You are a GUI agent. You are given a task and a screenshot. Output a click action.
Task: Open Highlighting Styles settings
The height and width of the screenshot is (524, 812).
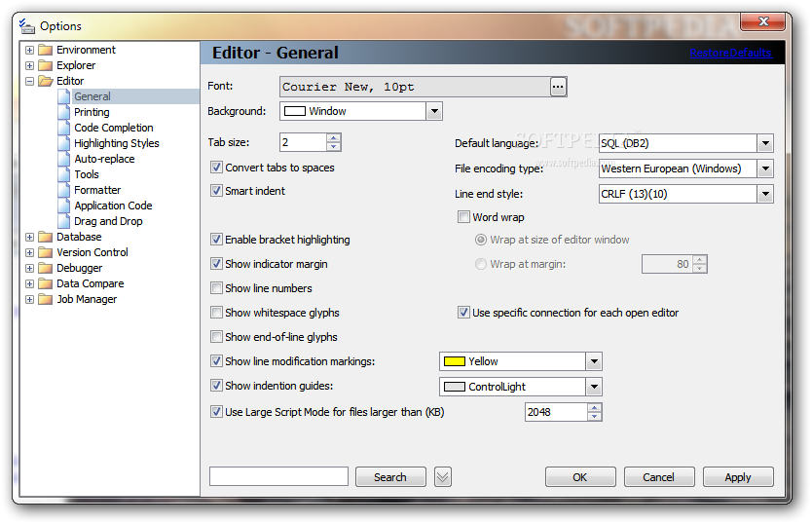coord(117,143)
